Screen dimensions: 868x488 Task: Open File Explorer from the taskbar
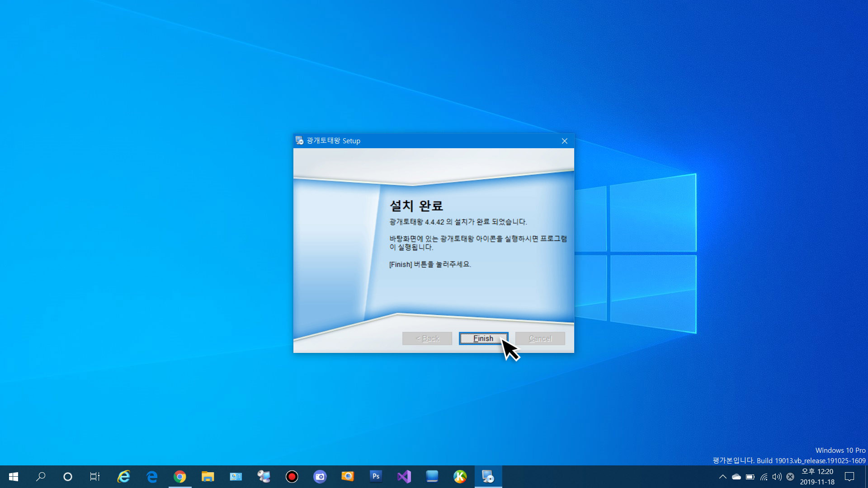[208, 477]
